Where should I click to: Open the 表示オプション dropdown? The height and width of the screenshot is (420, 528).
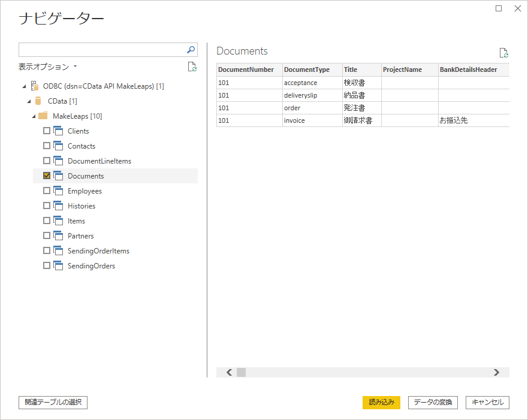[48, 67]
